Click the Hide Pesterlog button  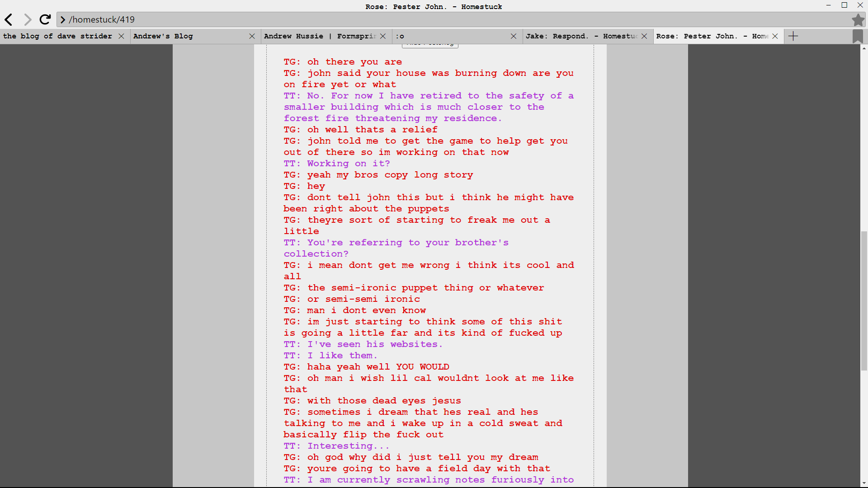(430, 45)
